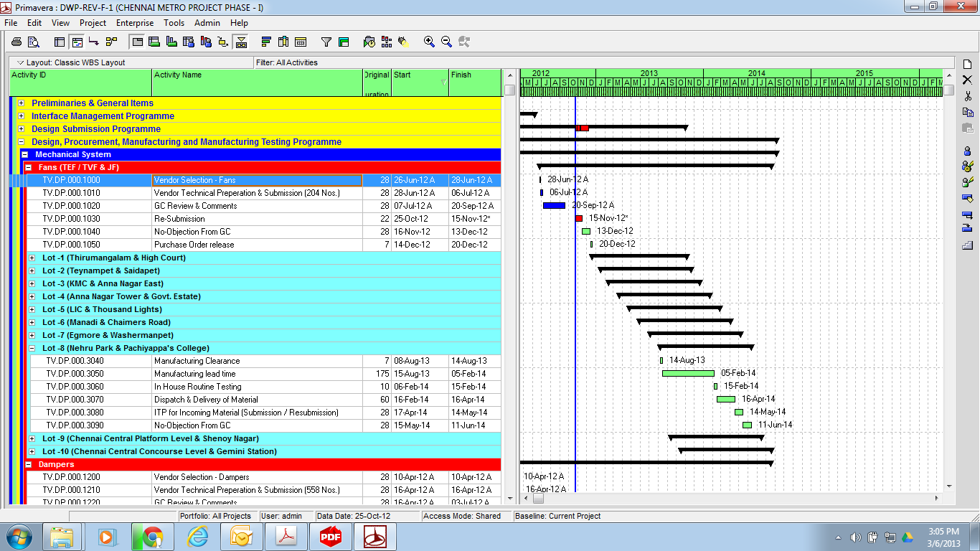Click the Zoom In magnifier icon
Screen dimensions: 980x551
(x=430, y=42)
